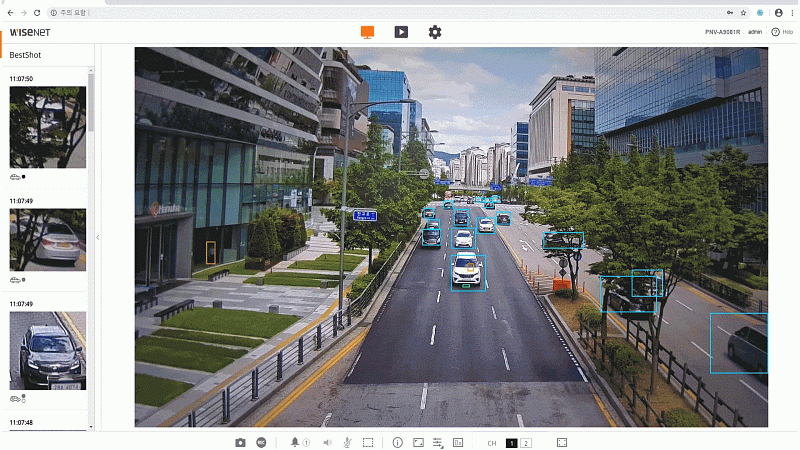
Task: Click the aspect ratio view icon
Action: click(418, 442)
